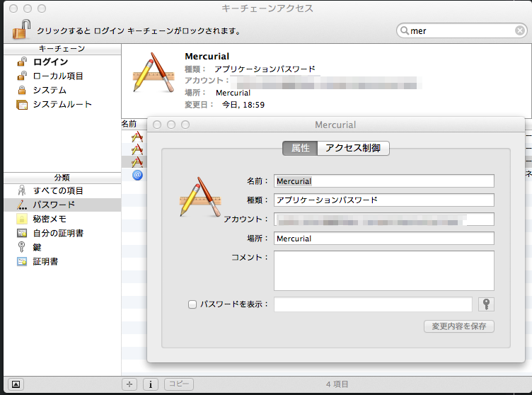Screen dimensions: 532x395
Task: Select the highlighted third application password row
Action: click(x=134, y=161)
